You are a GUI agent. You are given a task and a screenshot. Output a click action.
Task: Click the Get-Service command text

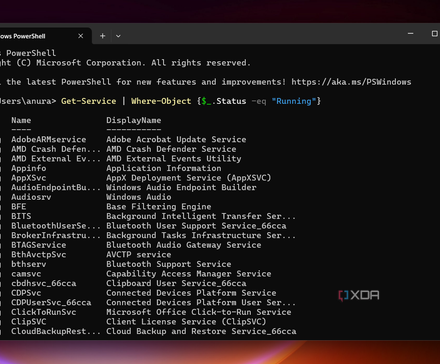point(89,101)
